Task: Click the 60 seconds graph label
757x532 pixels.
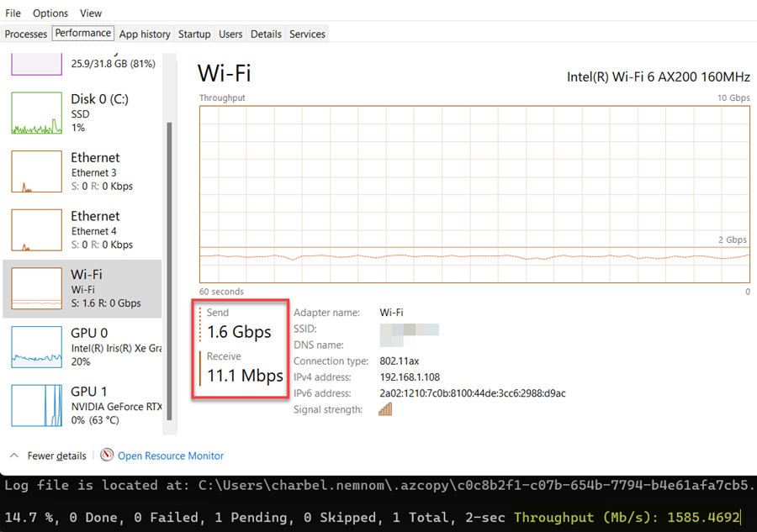Action: pyautogui.click(x=221, y=292)
